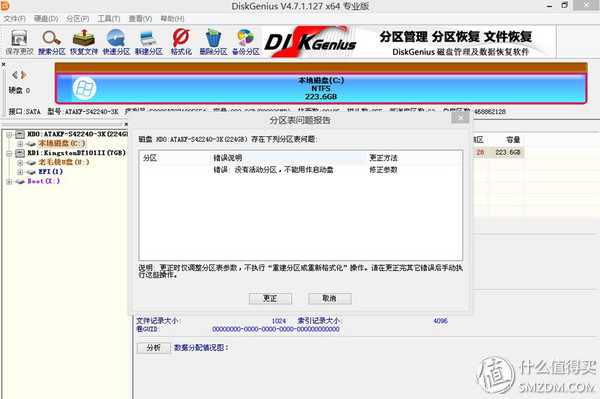Collapse the HD0:ATAKF-S42240-3K tree node

(x=9, y=134)
